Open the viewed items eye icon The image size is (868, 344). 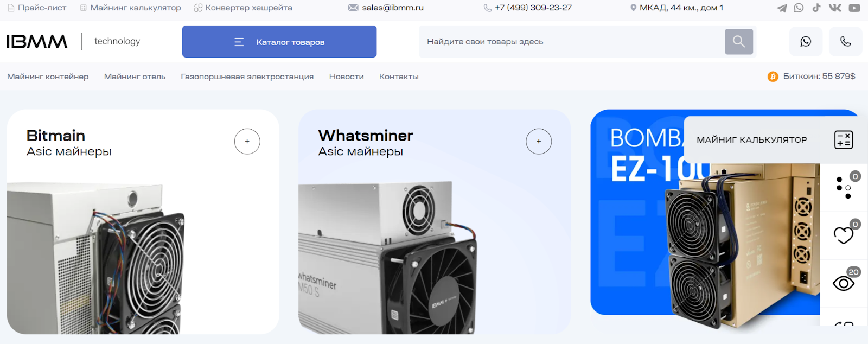click(844, 283)
